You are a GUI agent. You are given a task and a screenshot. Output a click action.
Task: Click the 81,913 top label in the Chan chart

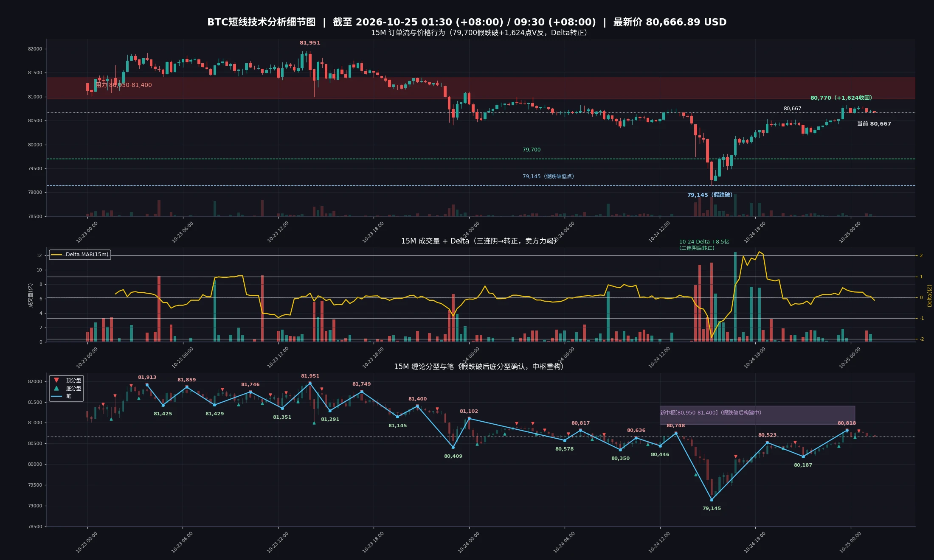(x=147, y=377)
